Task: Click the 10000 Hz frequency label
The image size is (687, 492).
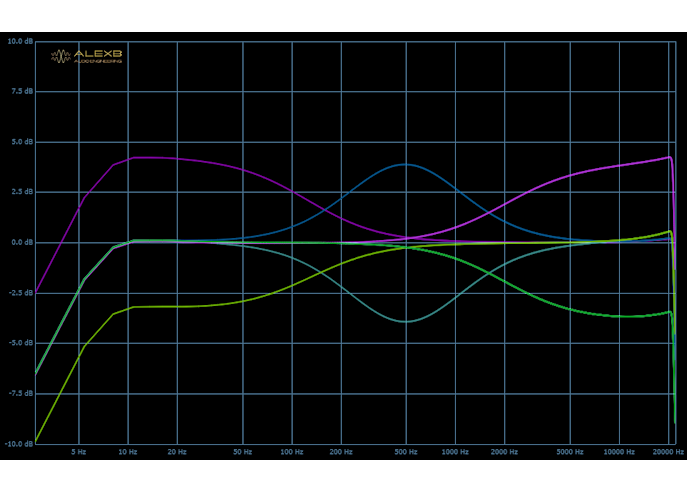Action: [619, 452]
